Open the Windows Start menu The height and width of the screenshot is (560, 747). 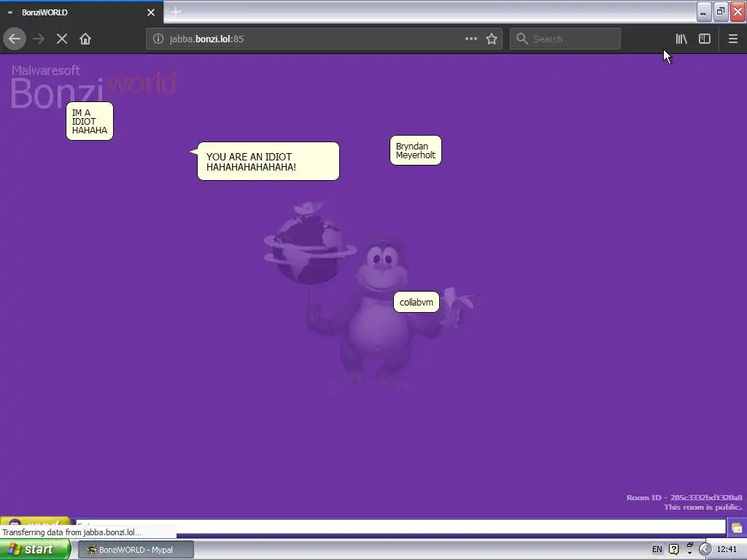tap(34, 549)
